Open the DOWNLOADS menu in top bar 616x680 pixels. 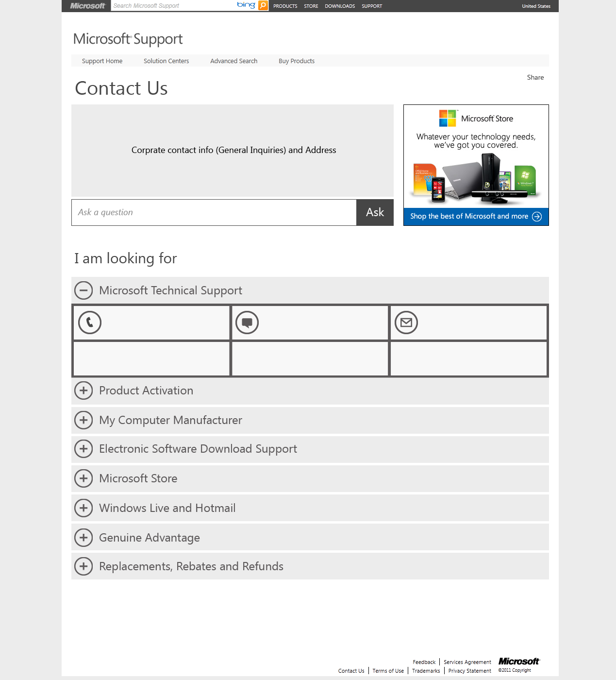pyautogui.click(x=340, y=6)
